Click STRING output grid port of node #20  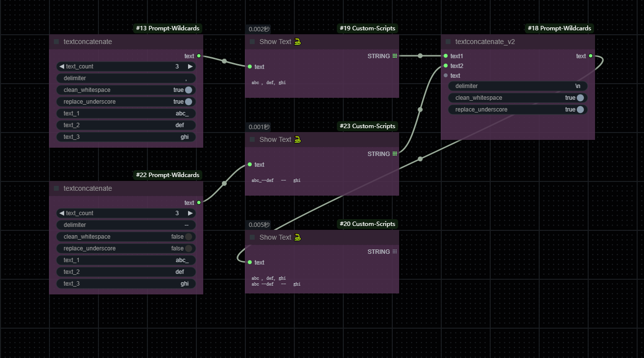[x=395, y=251]
